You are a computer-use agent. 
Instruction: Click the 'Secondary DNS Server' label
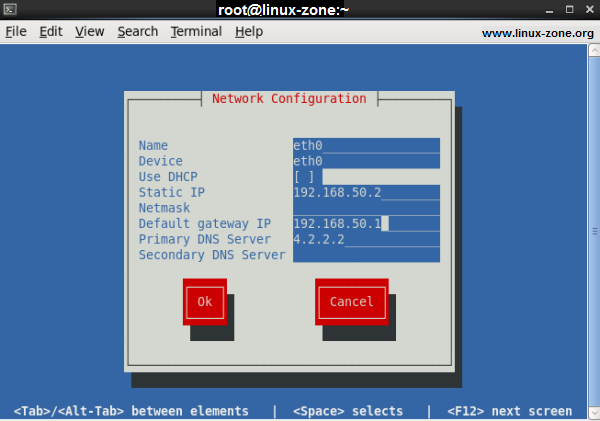click(x=212, y=255)
